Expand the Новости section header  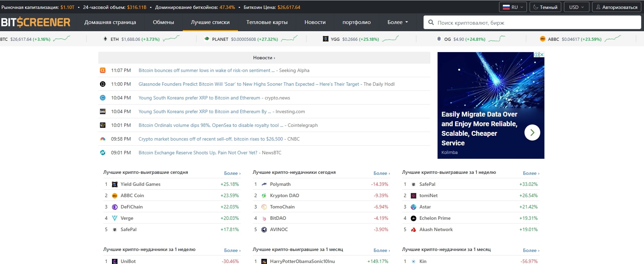click(x=264, y=58)
